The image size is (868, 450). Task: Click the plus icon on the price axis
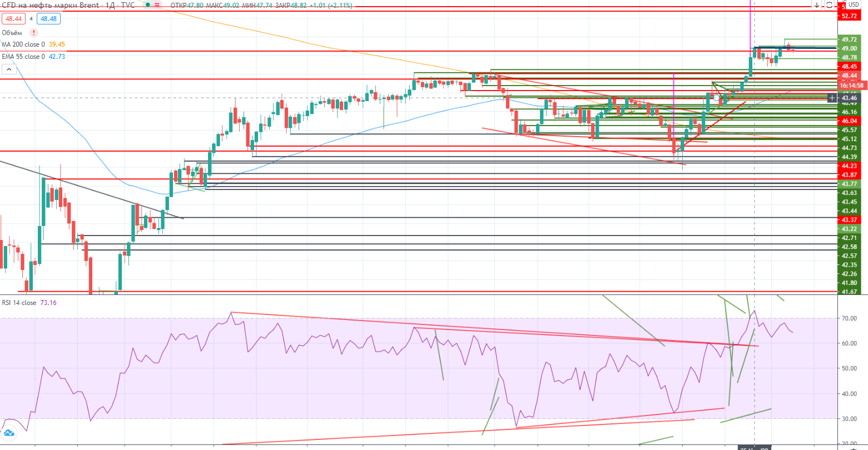click(x=831, y=98)
